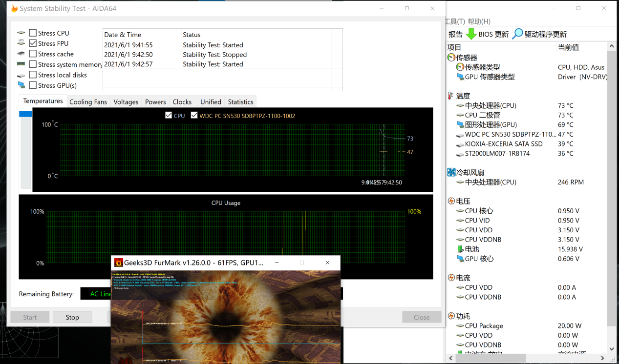Viewport: 619px width, 364px height.
Task: Turn on the Stress GPU(s) checkbox
Action: point(33,85)
